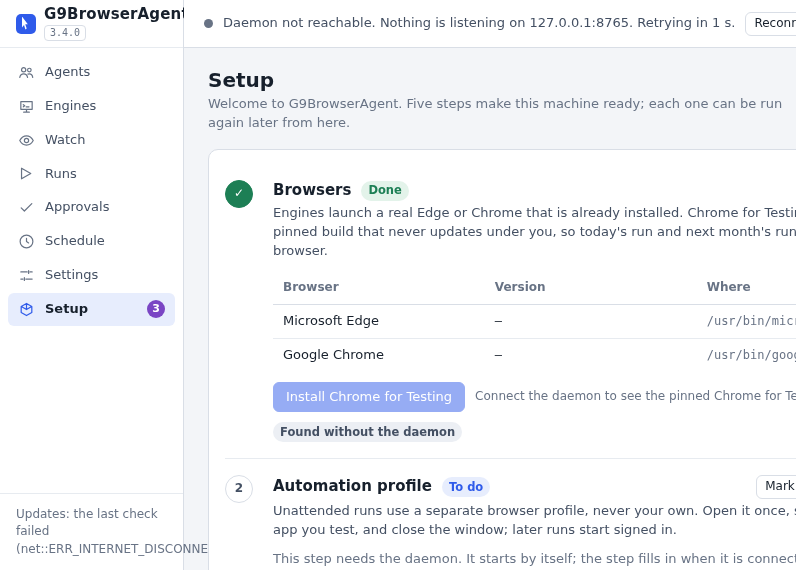Click the Done status badge
Image resolution: width=796 pixels, height=570 pixels.
385,190
